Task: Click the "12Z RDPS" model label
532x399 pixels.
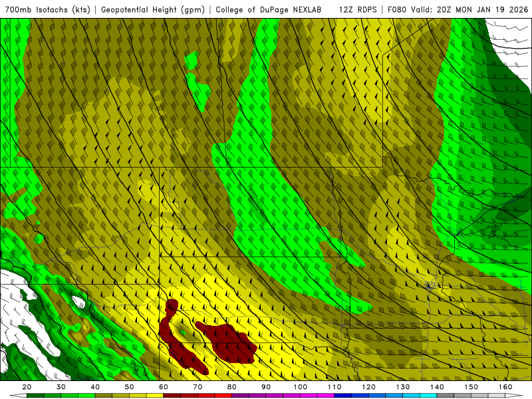Action: tap(358, 9)
